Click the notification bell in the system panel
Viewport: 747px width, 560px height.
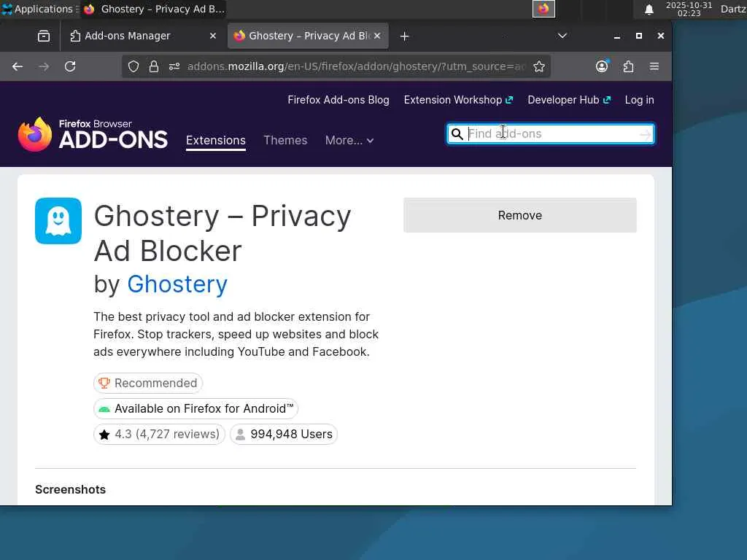click(649, 9)
